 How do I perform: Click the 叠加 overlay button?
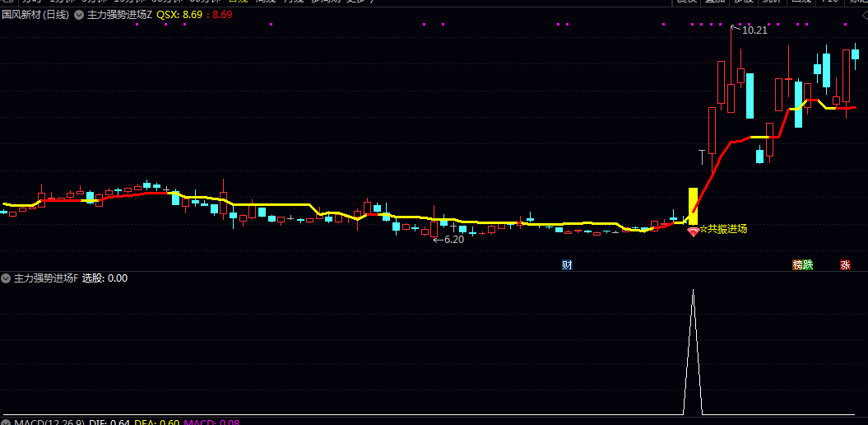click(714, 2)
